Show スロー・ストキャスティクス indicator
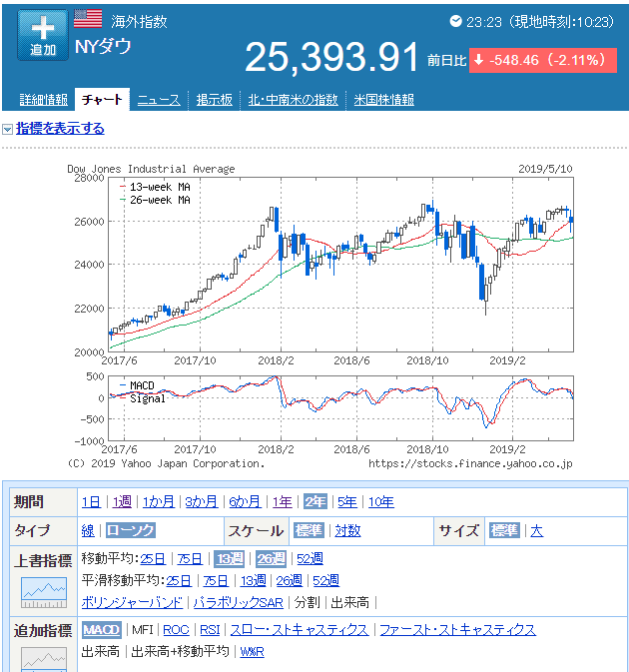The image size is (629, 672). click(300, 630)
